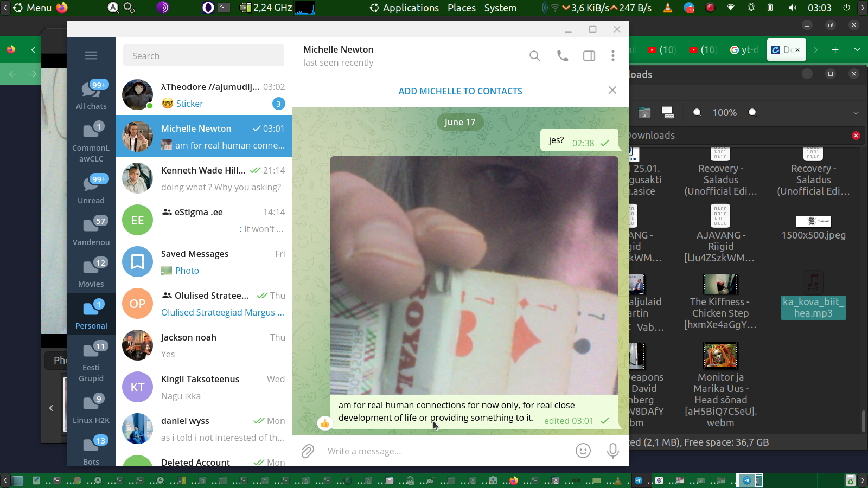The width and height of the screenshot is (868, 488).
Task: Open a new tab in Firefox
Action: tap(835, 50)
